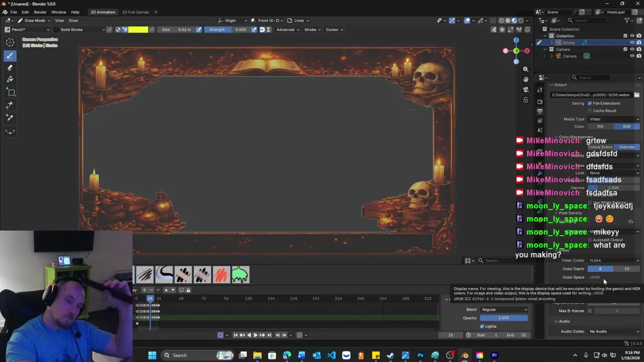The height and width of the screenshot is (362, 644).
Task: Open the Render properties tab icon
Action: click(x=540, y=101)
